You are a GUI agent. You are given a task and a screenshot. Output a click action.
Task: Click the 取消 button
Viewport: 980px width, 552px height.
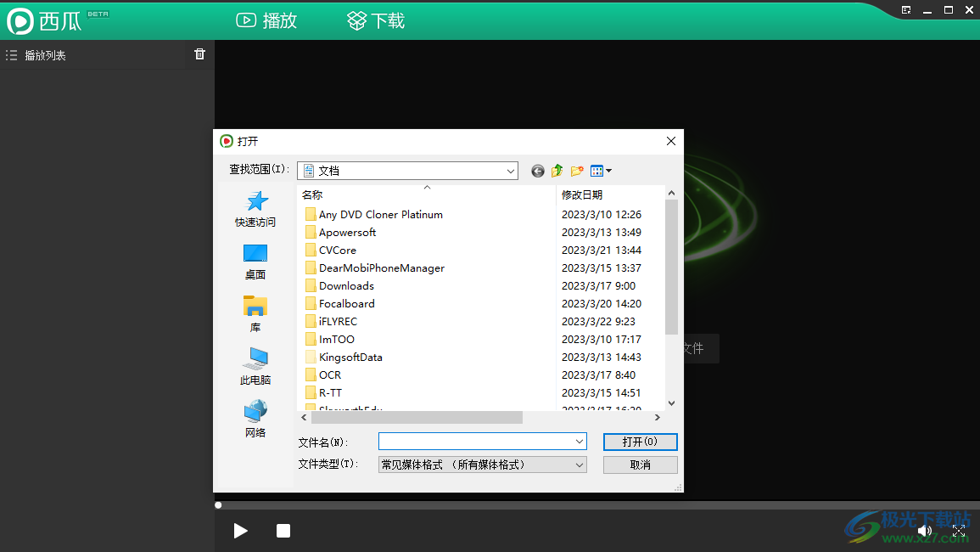(x=640, y=465)
